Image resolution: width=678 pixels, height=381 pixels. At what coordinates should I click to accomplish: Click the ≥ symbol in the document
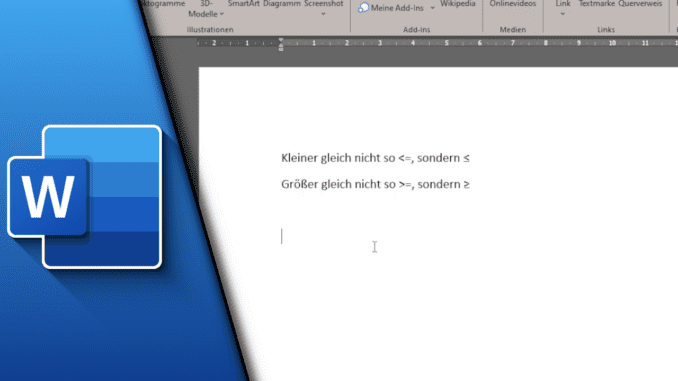pyautogui.click(x=466, y=185)
